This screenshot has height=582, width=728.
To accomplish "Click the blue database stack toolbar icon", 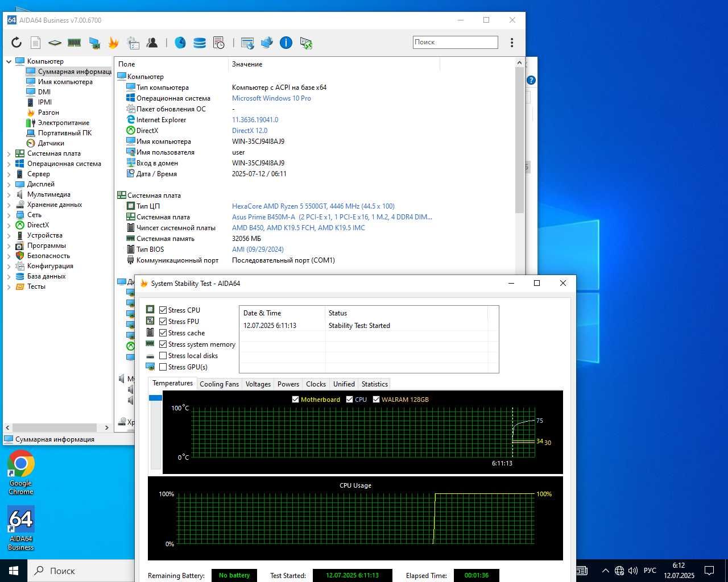I will pos(200,43).
